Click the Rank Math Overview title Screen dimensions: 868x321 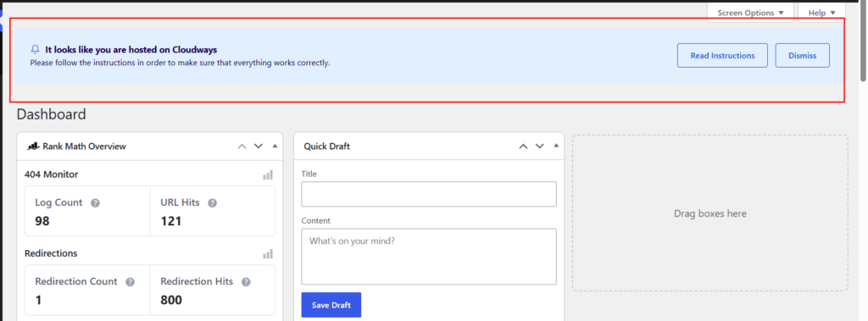84,147
